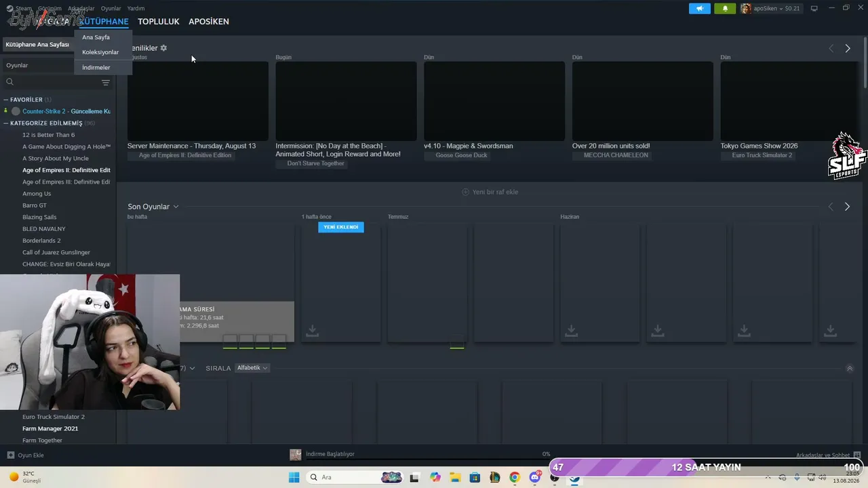The width and height of the screenshot is (868, 488).
Task: Collapse the shelf with the double-chevron icon
Action: point(850,369)
